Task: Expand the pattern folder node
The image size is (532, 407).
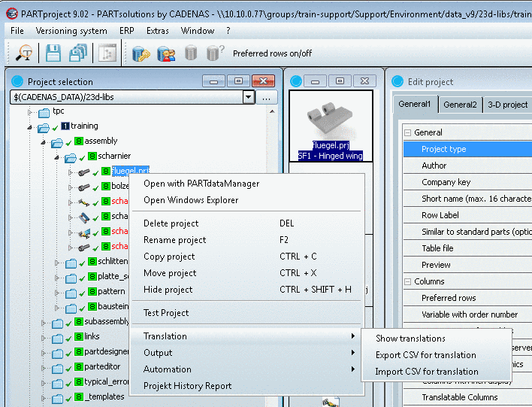Action: (x=57, y=292)
